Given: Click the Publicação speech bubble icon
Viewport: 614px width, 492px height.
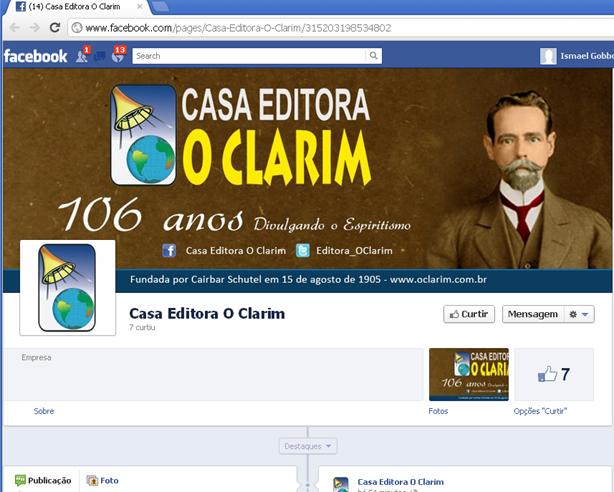Looking at the screenshot, I should (20, 480).
